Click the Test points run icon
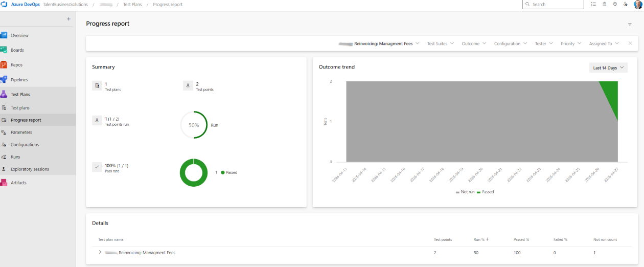Viewport: 644px width, 267px height. (97, 120)
